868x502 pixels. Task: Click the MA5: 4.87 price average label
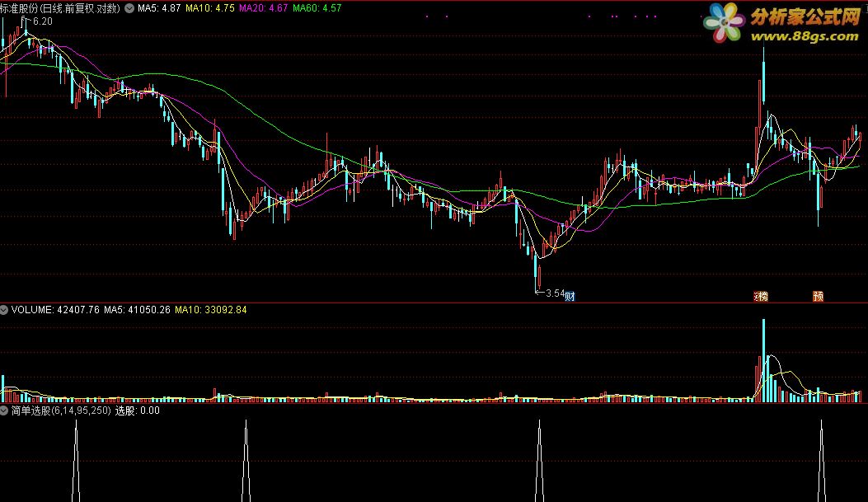pyautogui.click(x=159, y=8)
